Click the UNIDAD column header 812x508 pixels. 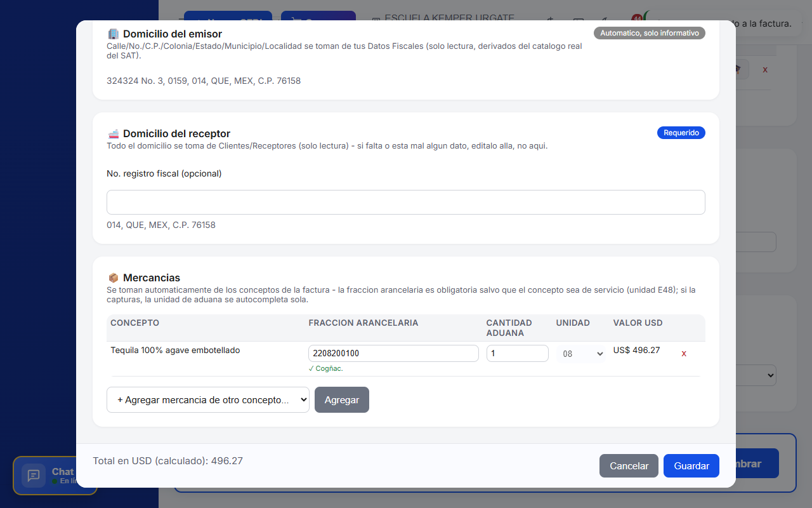click(x=573, y=323)
